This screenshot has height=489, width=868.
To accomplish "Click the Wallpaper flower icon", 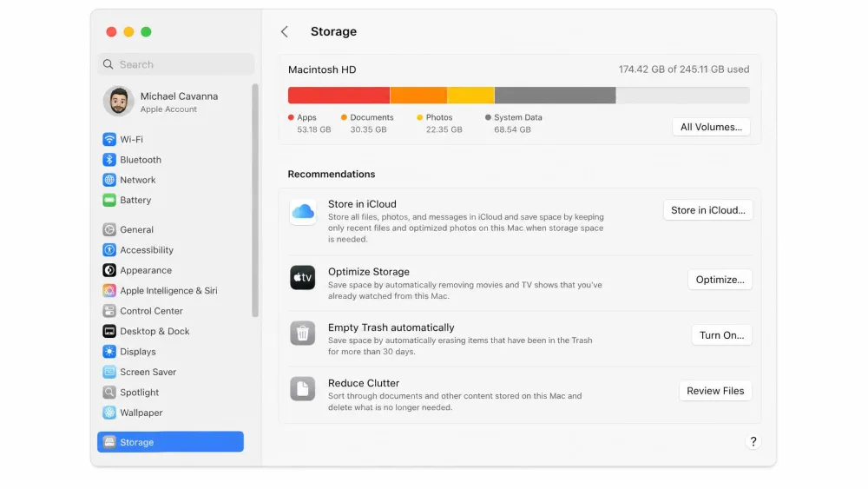I will click(109, 413).
